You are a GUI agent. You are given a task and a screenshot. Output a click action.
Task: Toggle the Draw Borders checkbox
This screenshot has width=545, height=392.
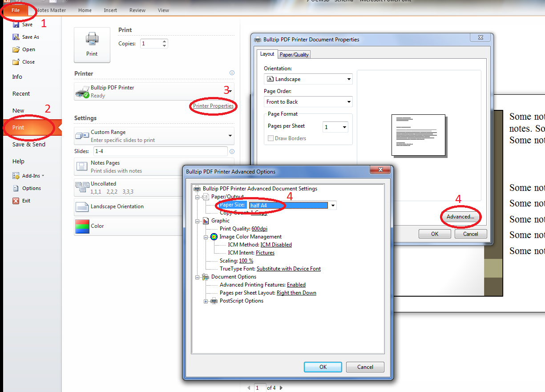(x=270, y=138)
